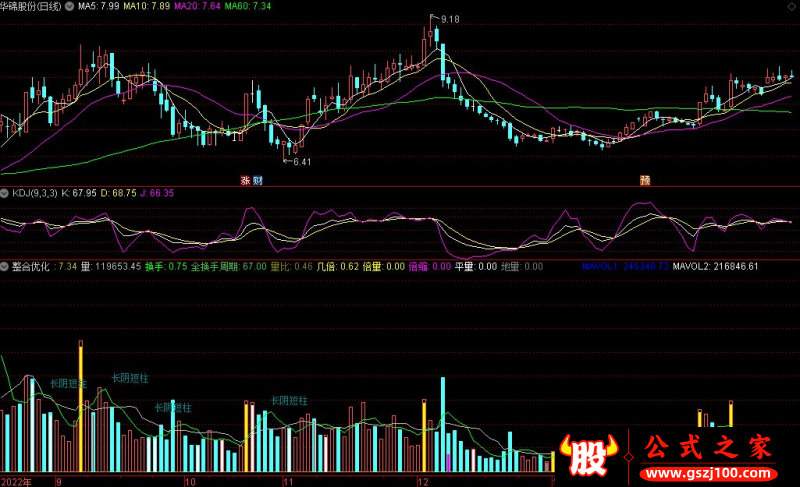Click the 2022年 date axis label
This screenshot has height=487, width=800.
click(x=16, y=482)
